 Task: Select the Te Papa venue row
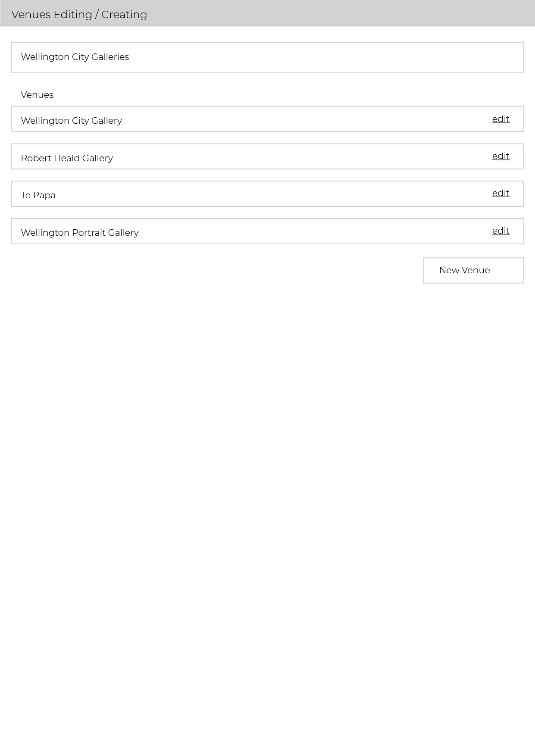267,194
